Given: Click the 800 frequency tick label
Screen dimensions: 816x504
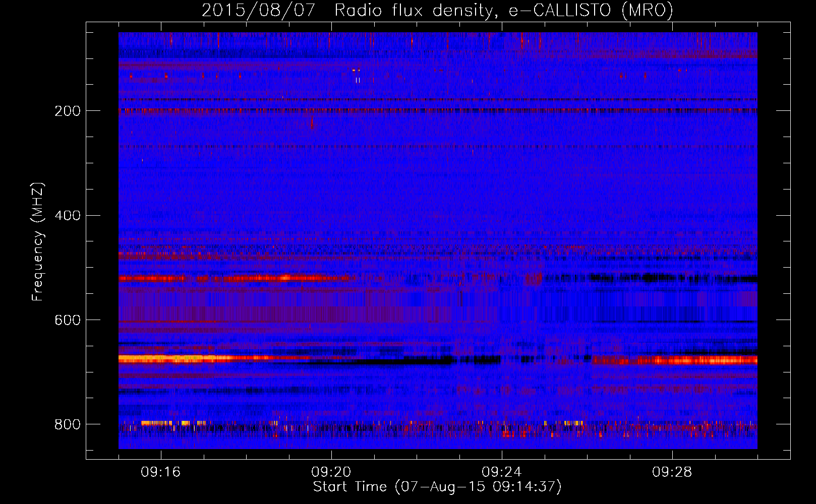Looking at the screenshot, I should [x=68, y=424].
